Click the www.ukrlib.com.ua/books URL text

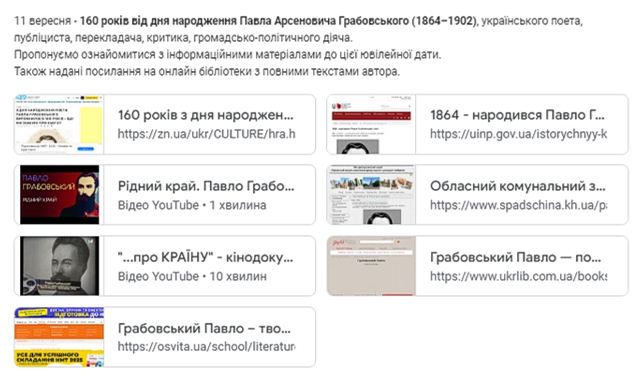coord(518,276)
